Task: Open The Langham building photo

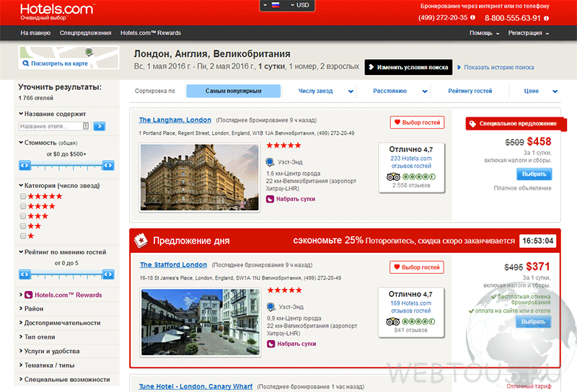Action: [x=200, y=177]
